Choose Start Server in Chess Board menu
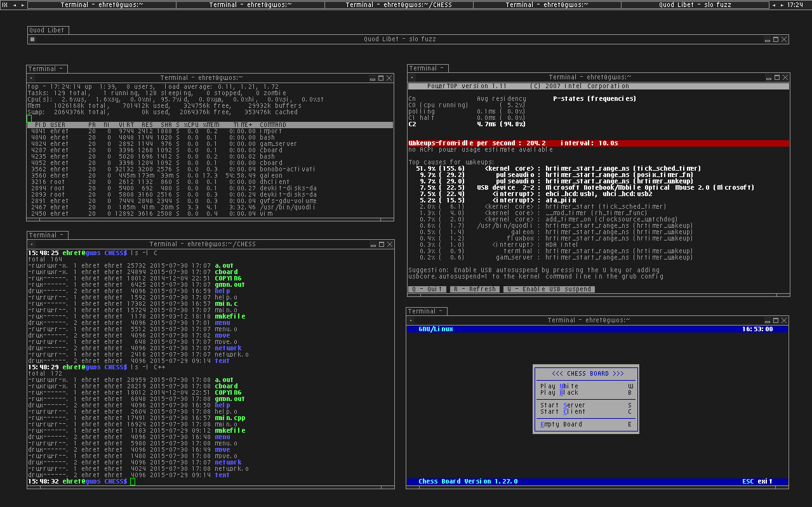The height and width of the screenshot is (507, 812). (562, 405)
